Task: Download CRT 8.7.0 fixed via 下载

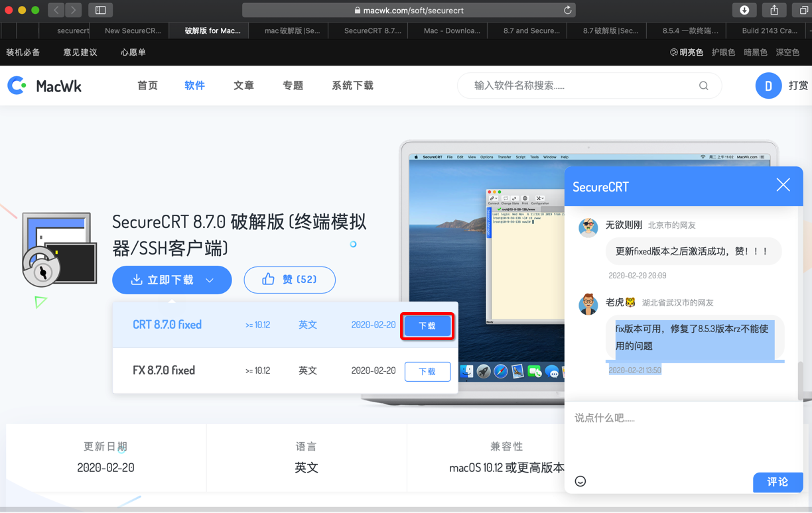Action: 427,326
